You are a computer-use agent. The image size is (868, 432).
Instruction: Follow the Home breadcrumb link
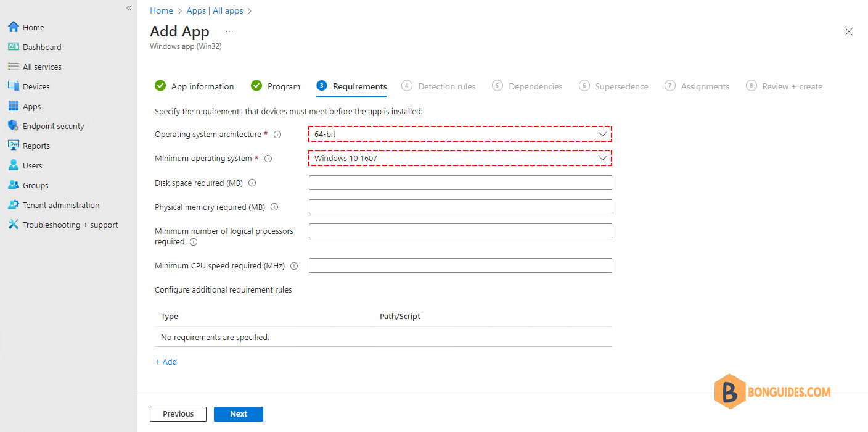pos(162,10)
